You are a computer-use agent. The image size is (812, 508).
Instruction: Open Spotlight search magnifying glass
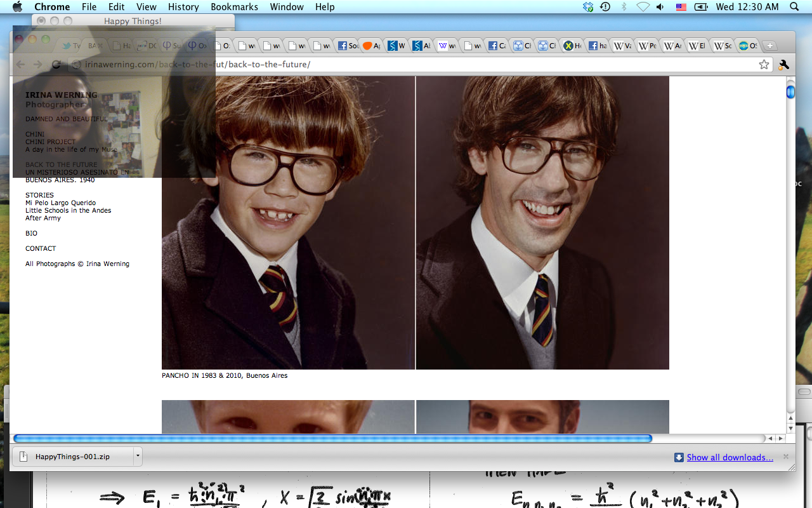tap(794, 7)
